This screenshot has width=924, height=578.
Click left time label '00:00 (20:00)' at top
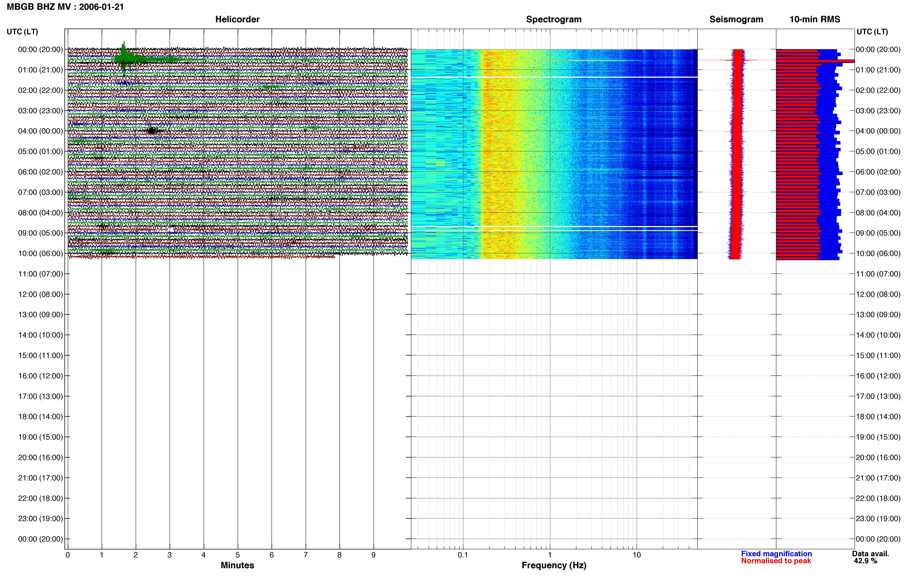point(41,49)
